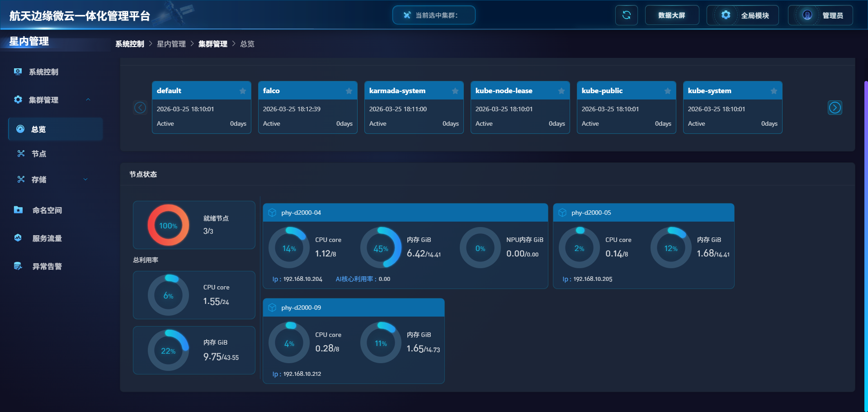Toggle favorite star on default namespace
This screenshot has height=412, width=868.
click(x=243, y=91)
